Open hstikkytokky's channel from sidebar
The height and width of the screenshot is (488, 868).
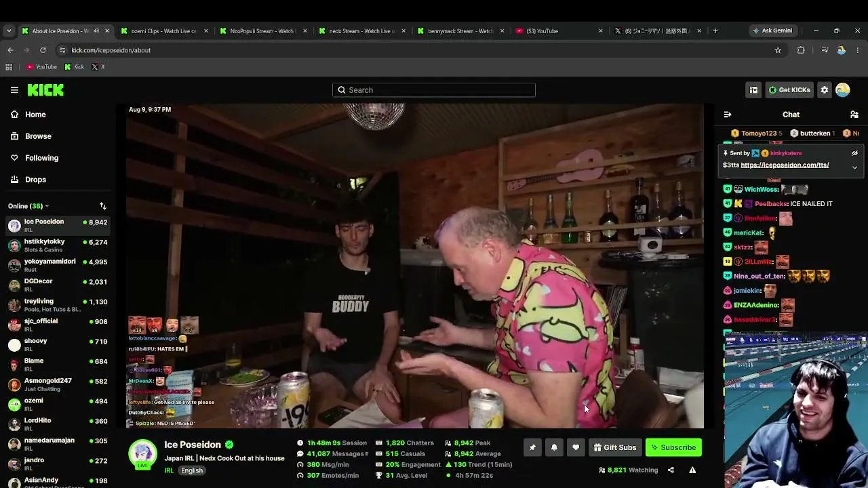pos(57,245)
